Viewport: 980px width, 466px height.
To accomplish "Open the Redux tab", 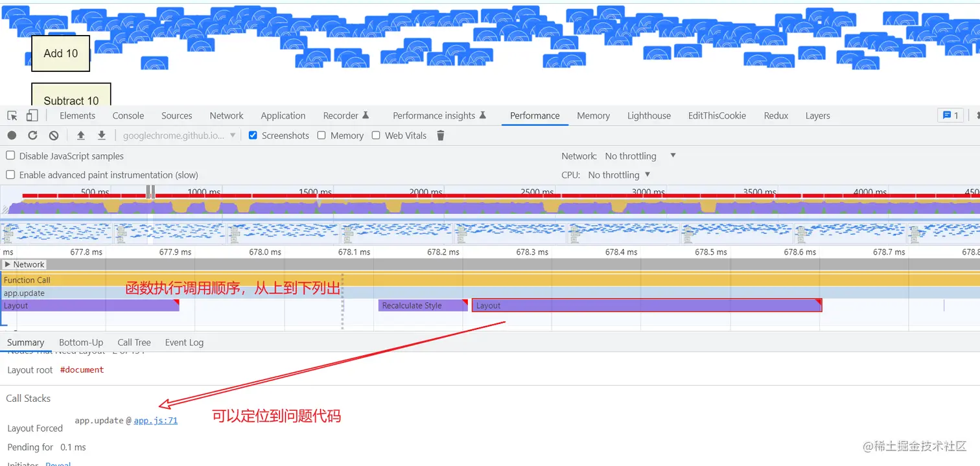I will (776, 115).
